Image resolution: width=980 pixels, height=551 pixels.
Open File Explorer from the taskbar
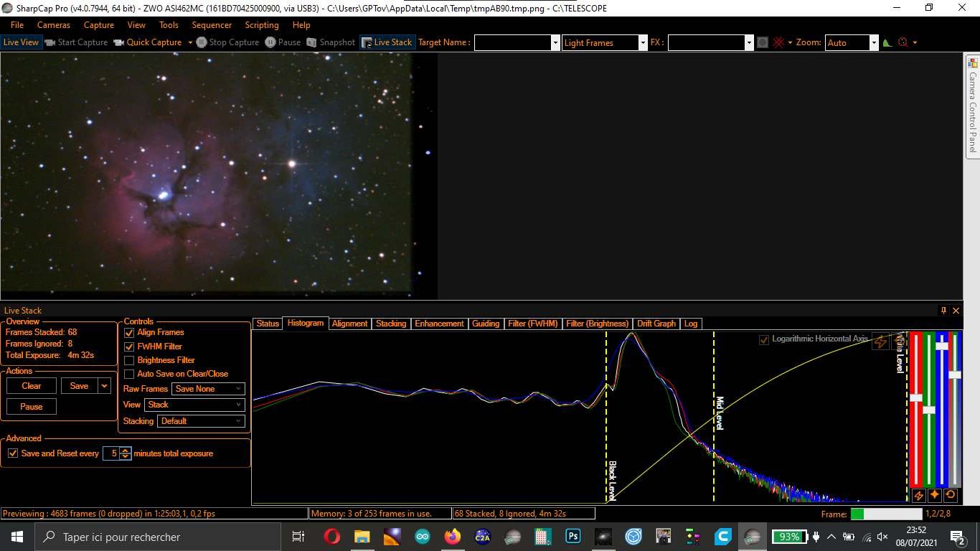[362, 537]
